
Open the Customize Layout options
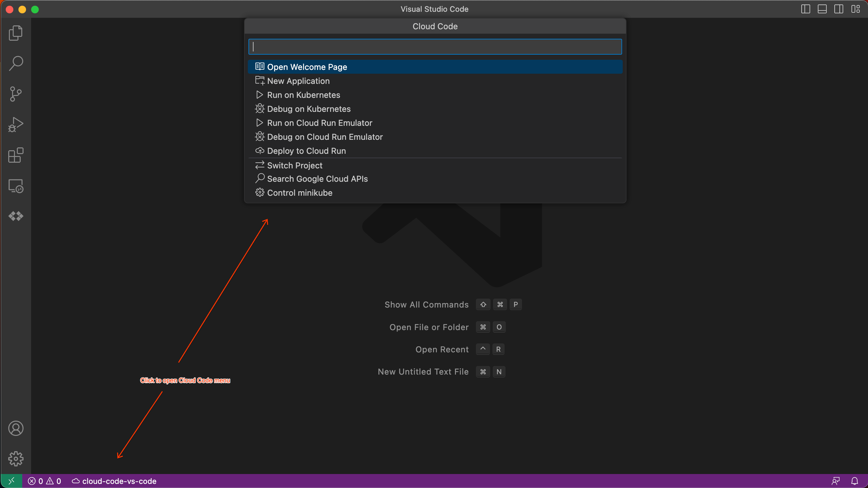point(855,9)
